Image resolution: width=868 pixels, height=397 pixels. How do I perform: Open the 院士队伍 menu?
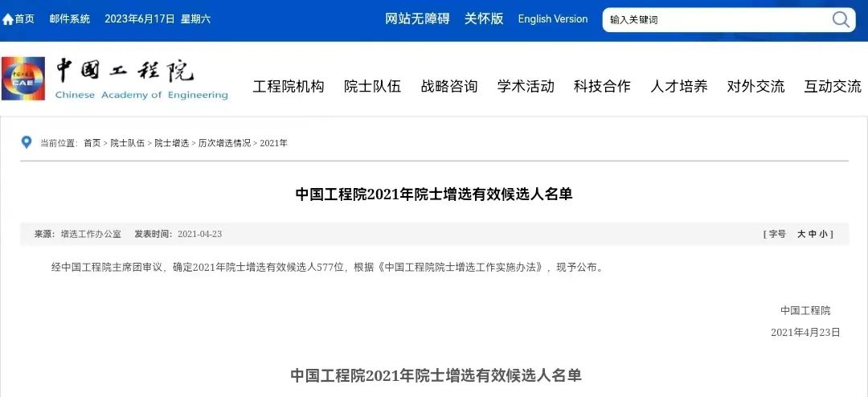coord(373,86)
